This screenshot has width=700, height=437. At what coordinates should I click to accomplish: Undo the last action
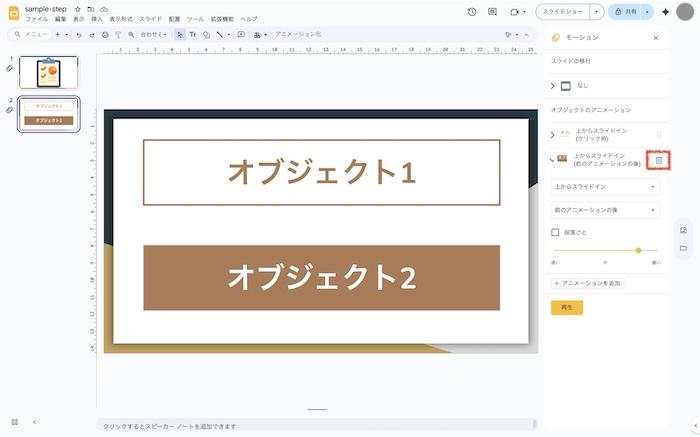(79, 34)
